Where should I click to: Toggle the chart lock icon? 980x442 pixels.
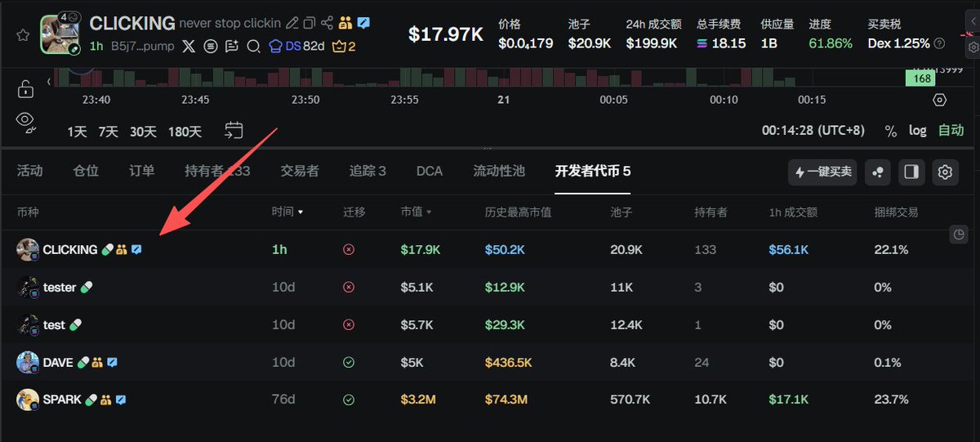click(24, 89)
